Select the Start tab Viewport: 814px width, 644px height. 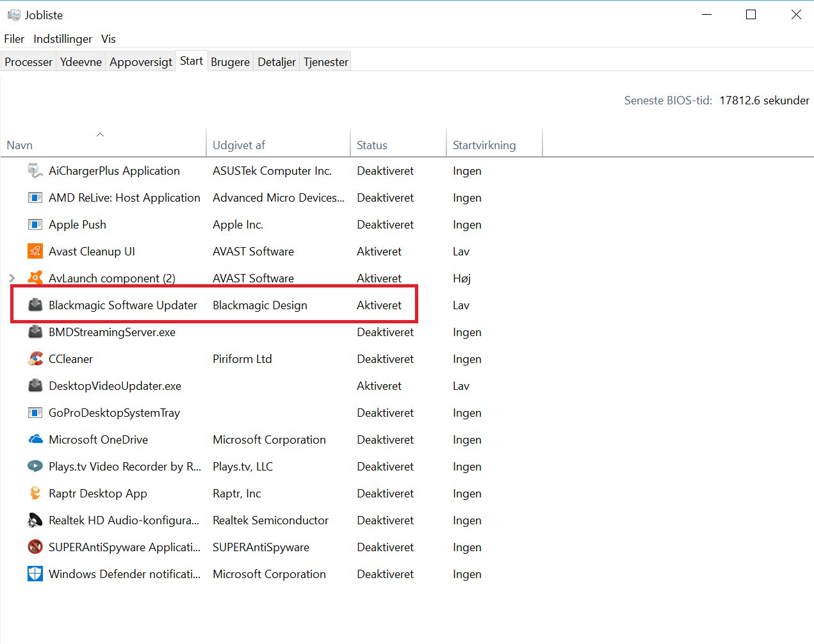(191, 61)
